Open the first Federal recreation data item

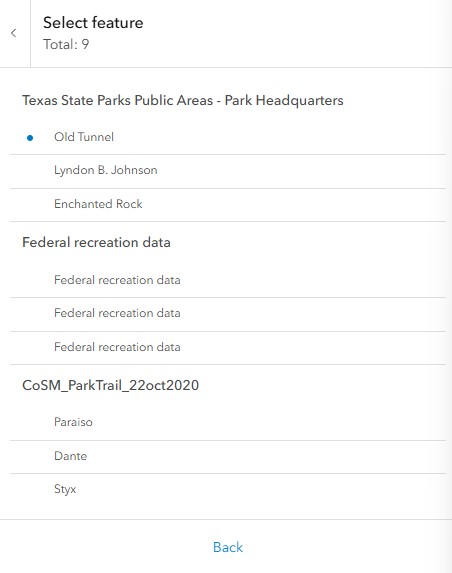click(228, 281)
